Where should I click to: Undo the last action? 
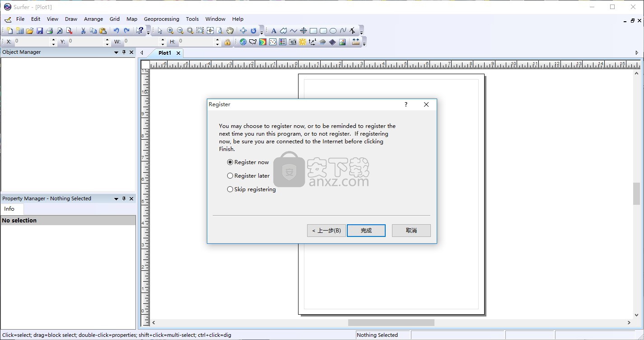coord(117,31)
